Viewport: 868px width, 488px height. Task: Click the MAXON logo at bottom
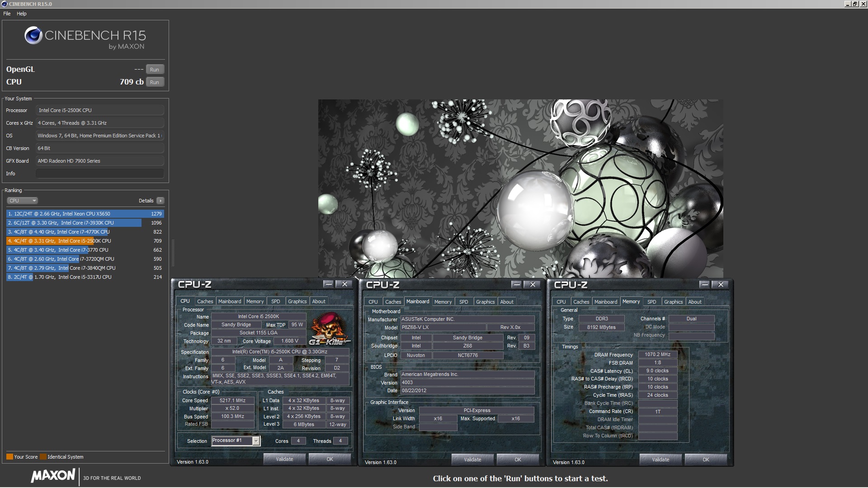53,475
